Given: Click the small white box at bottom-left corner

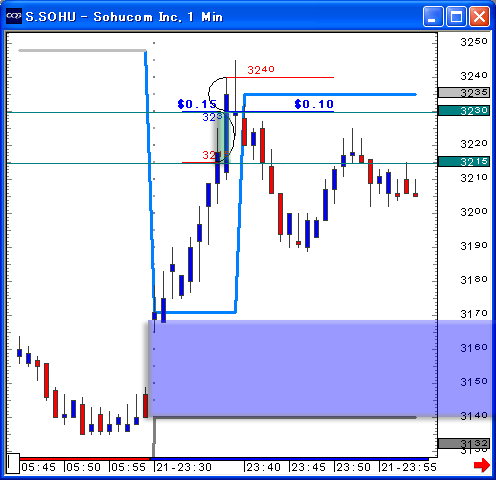Looking at the screenshot, I should point(13,463).
